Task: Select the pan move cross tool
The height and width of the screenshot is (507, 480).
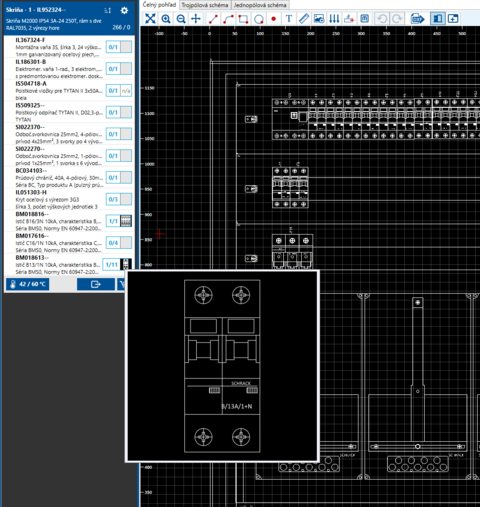Action: [x=196, y=19]
